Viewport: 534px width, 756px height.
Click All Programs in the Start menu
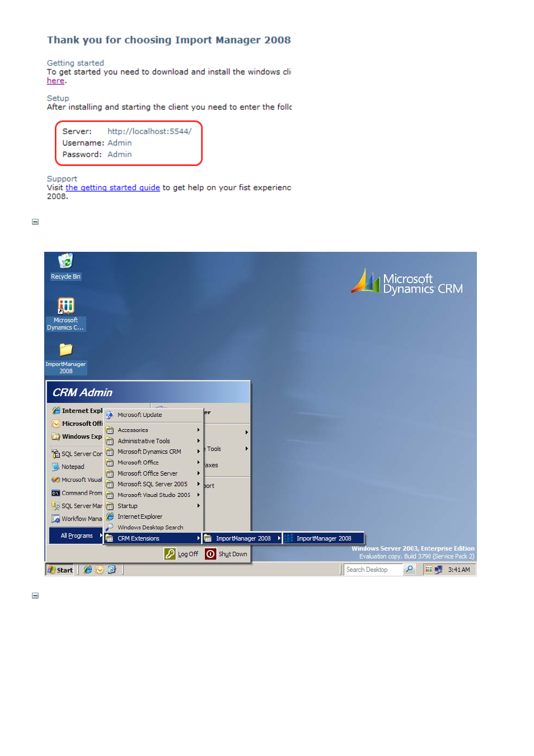[x=77, y=536]
